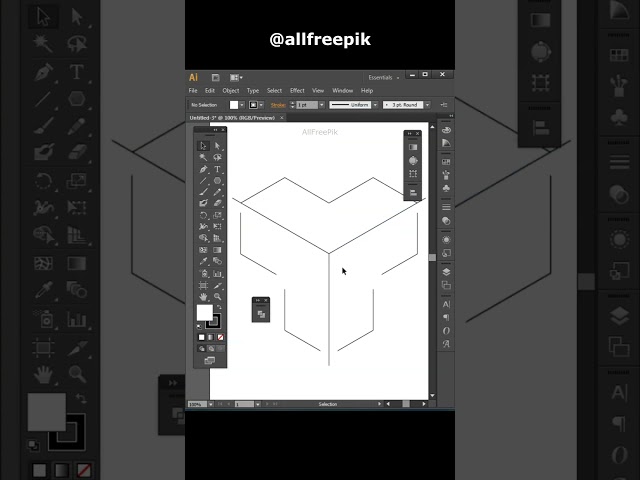Screen dimensions: 640x480
Task: Select the Artboard tool
Action: pos(203,285)
